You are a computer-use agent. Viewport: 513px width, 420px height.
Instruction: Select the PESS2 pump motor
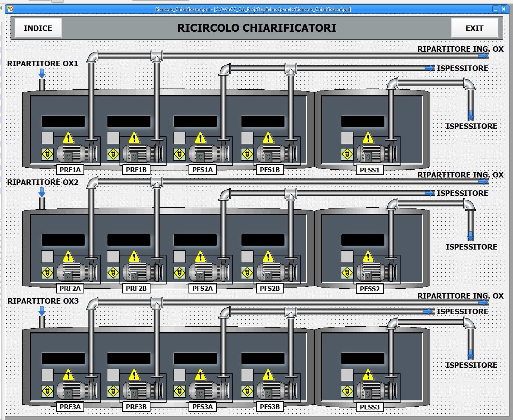tap(377, 272)
